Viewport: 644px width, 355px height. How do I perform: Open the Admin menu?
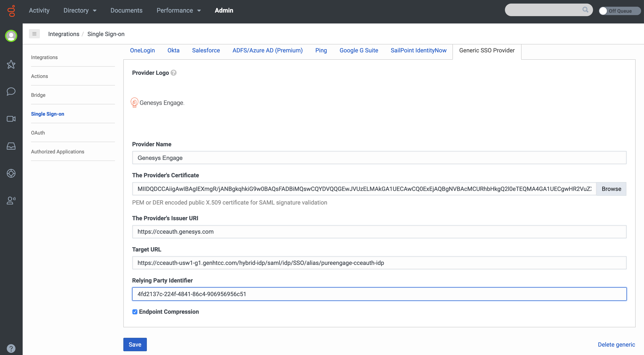tap(224, 10)
